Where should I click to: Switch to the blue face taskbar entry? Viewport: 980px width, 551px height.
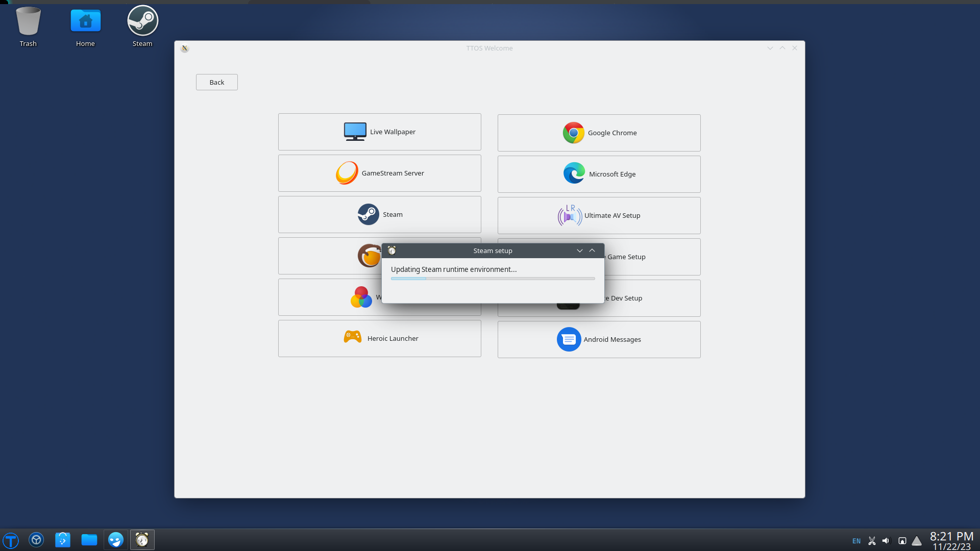tap(116, 540)
